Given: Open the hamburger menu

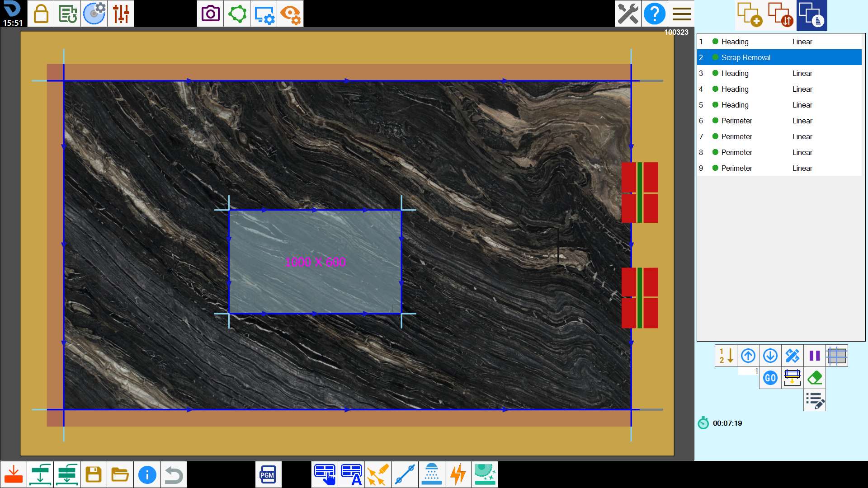Looking at the screenshot, I should point(681,14).
